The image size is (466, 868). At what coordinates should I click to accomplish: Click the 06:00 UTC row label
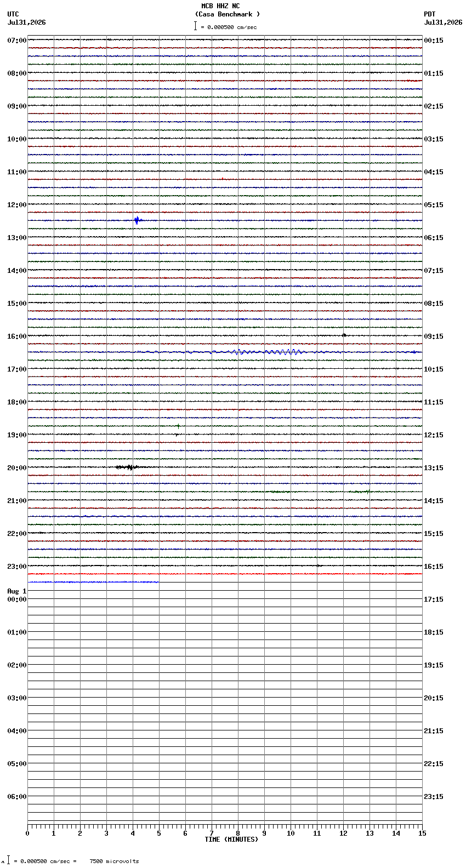(x=17, y=797)
